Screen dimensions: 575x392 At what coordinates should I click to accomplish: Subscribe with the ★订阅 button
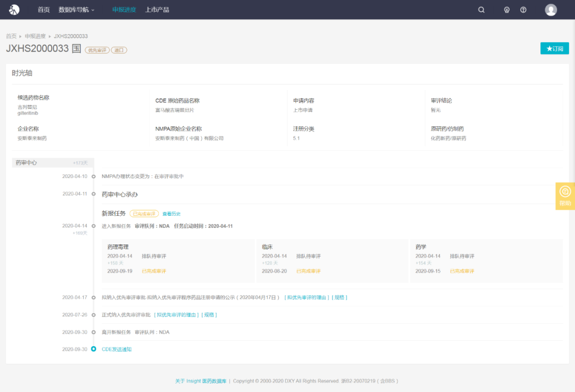[554, 48]
